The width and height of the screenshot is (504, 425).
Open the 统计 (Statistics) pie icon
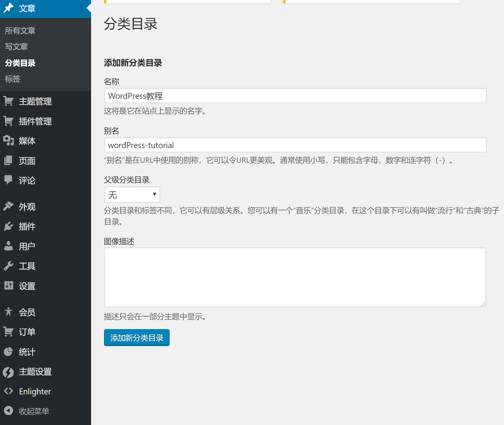coord(9,351)
